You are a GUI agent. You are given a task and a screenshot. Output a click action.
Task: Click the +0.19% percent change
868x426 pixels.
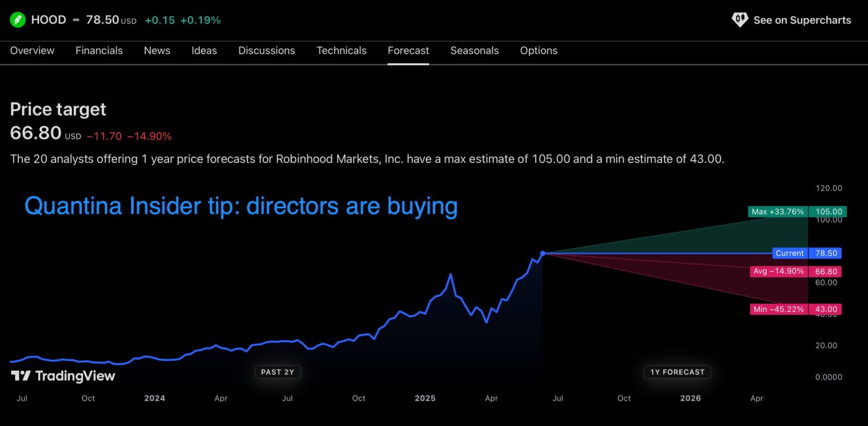tap(200, 20)
